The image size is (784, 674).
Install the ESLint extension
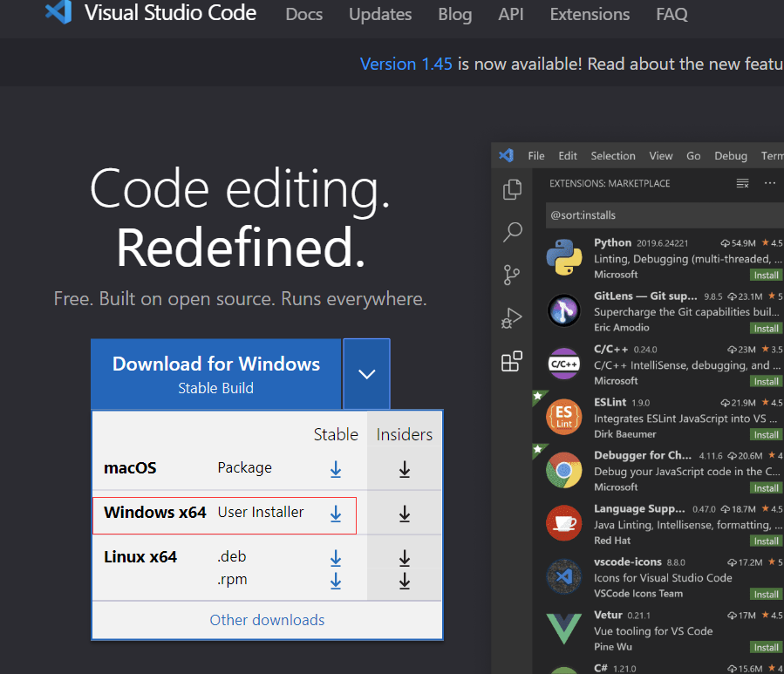[x=766, y=434]
